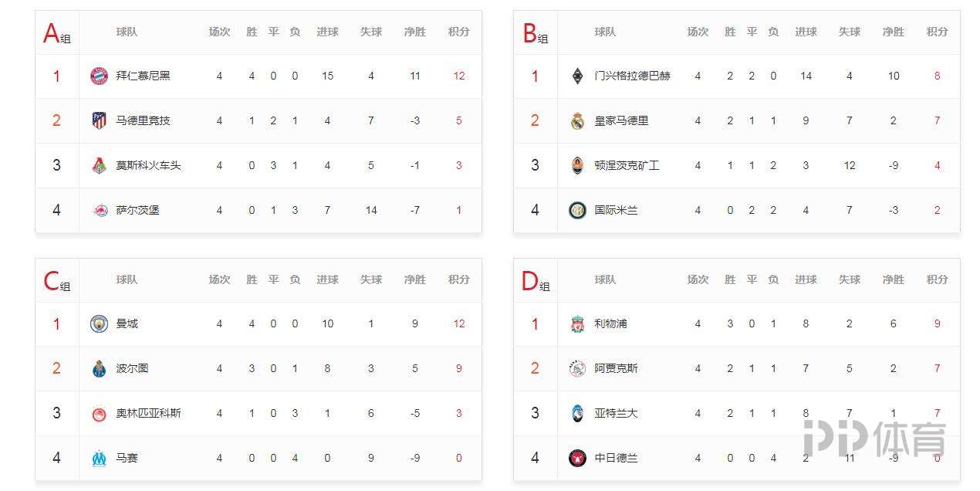Click the 积分 column header in Group A

pyautogui.click(x=459, y=32)
